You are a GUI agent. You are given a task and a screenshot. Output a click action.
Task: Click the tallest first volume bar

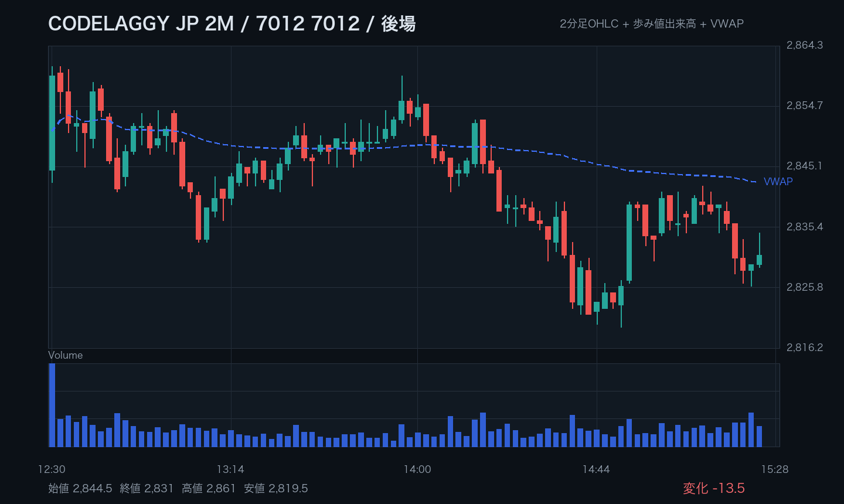[x=52, y=405]
